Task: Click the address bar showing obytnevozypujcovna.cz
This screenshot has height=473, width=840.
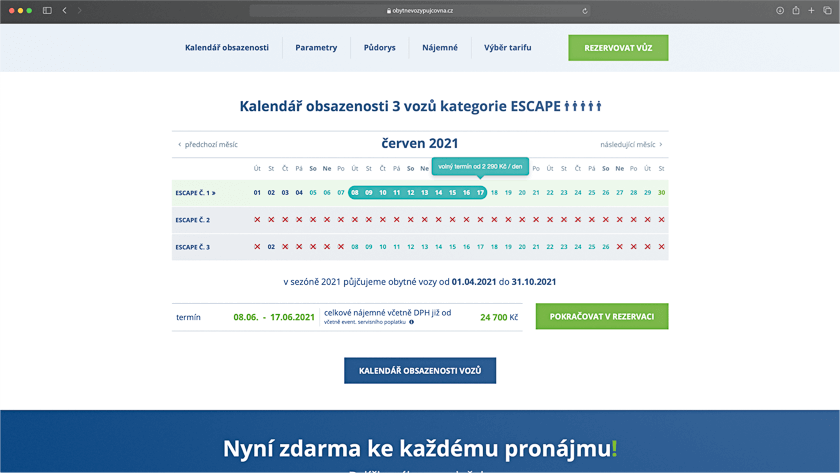Action: click(420, 10)
